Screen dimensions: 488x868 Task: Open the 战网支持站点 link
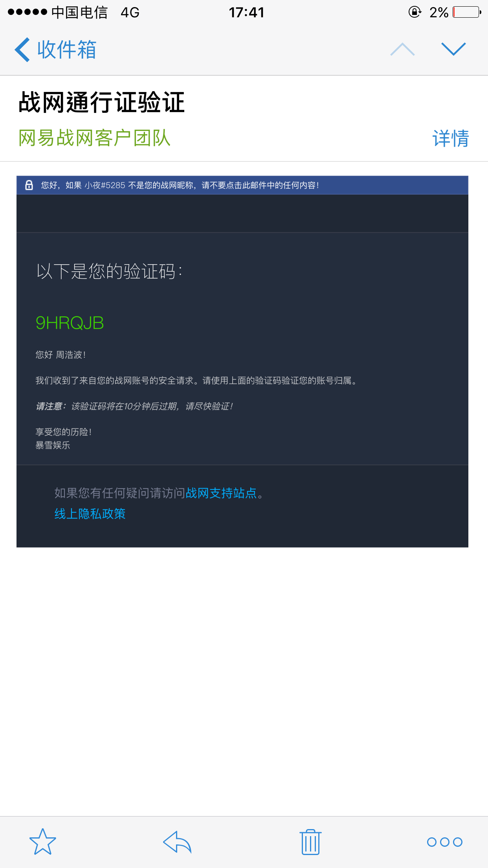point(221,493)
